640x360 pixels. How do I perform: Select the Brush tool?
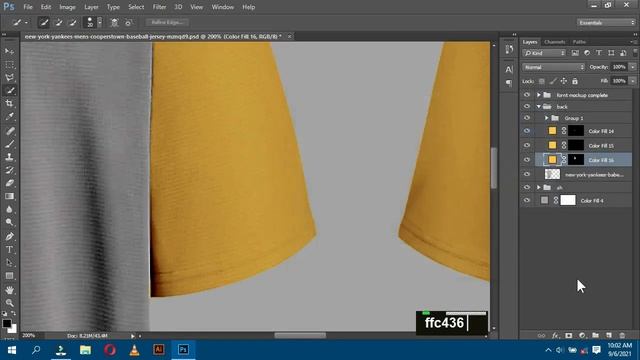[9, 144]
